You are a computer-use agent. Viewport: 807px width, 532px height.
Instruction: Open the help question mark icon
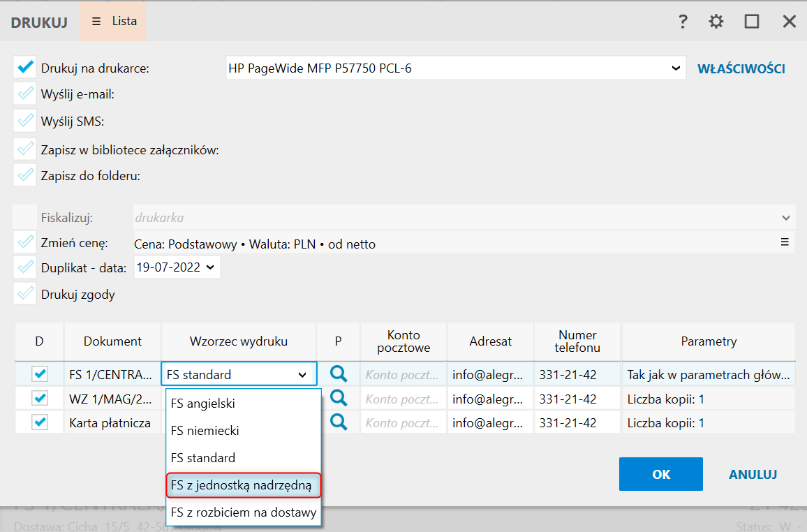[x=683, y=22]
